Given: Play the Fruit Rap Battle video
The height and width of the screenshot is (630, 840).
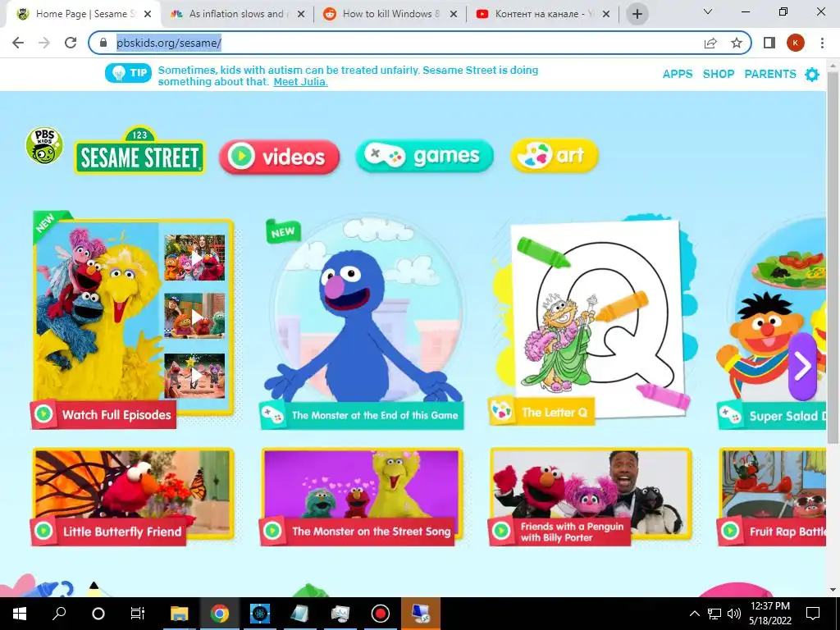Looking at the screenshot, I should (x=771, y=496).
